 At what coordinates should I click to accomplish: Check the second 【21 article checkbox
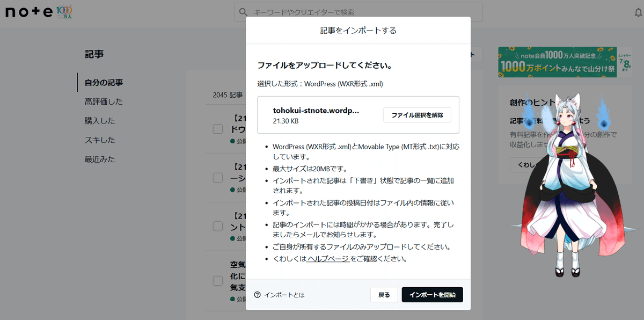(x=217, y=177)
